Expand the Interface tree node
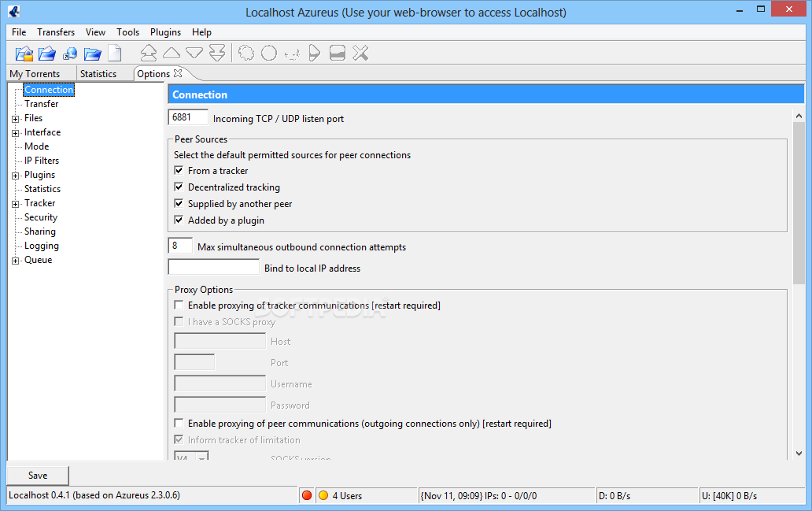 tap(16, 133)
